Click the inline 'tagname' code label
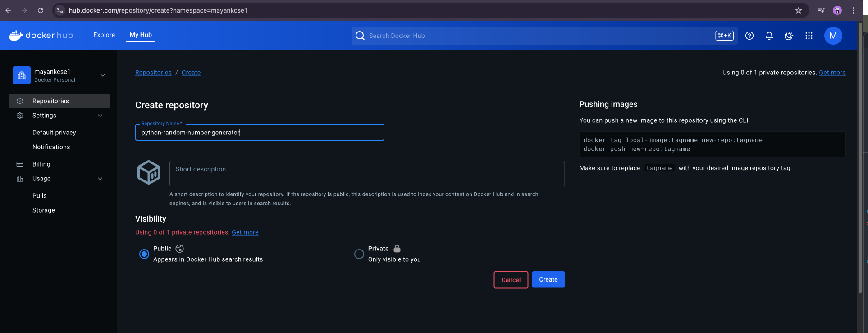The image size is (868, 333). coord(659,168)
